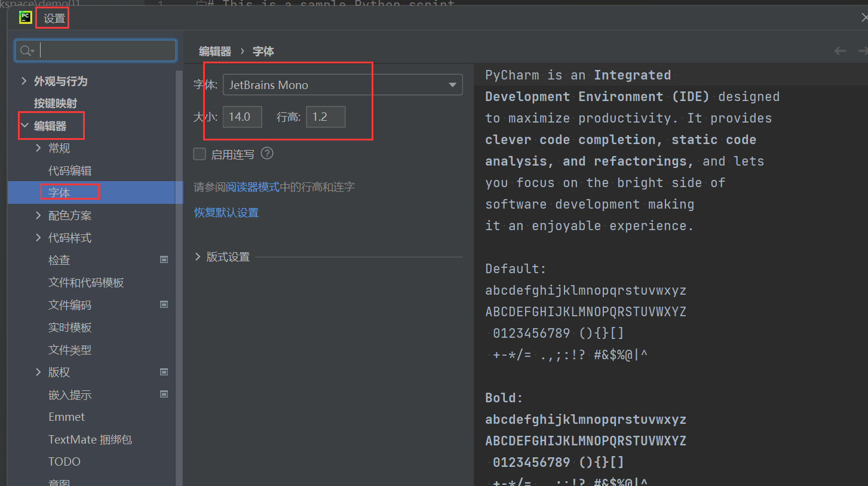
Task: Click the text 'PyCharm is an Integrated' in preview
Action: (x=578, y=75)
